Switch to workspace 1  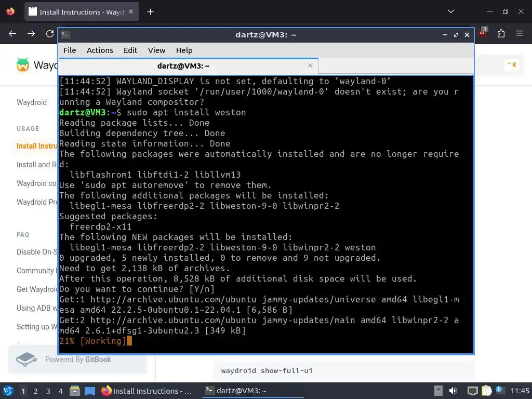23,391
